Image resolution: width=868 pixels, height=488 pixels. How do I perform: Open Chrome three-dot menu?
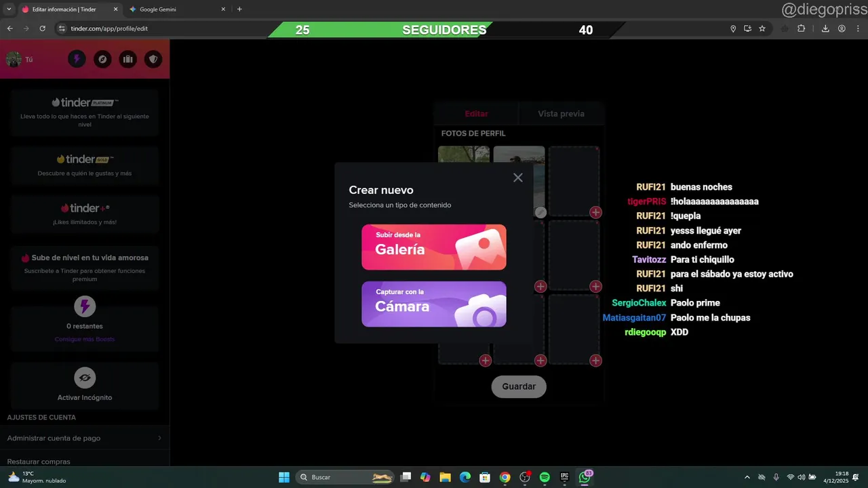858,28
